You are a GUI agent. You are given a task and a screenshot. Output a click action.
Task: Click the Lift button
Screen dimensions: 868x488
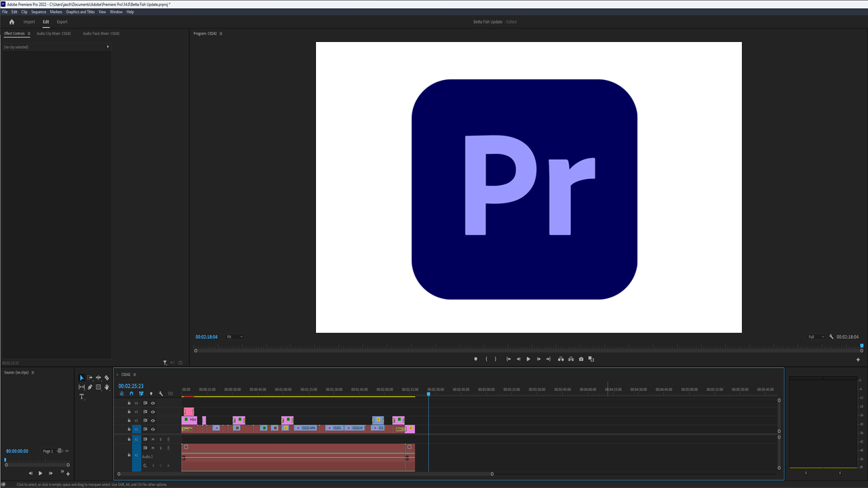[x=561, y=359]
